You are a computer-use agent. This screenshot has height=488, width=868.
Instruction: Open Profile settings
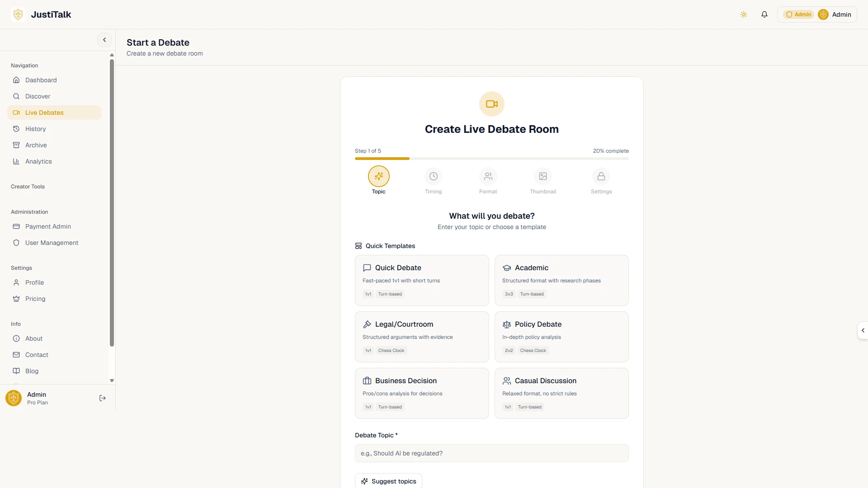pyautogui.click(x=54, y=282)
